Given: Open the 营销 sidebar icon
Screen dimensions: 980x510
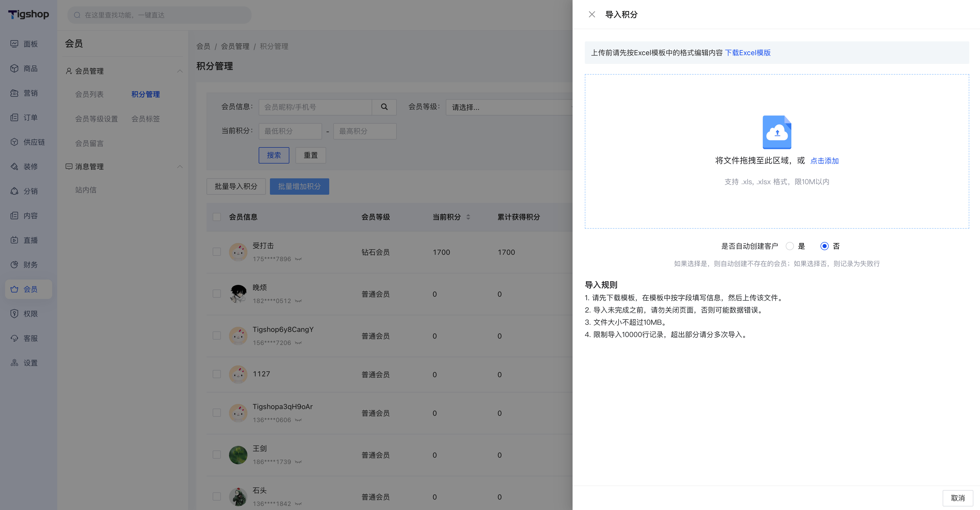Looking at the screenshot, I should (14, 93).
